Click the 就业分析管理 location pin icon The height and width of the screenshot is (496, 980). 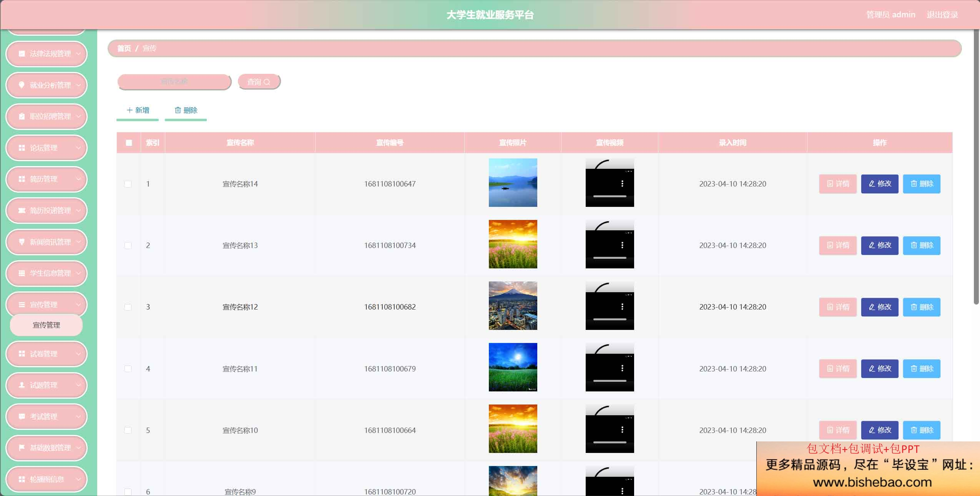22,85
